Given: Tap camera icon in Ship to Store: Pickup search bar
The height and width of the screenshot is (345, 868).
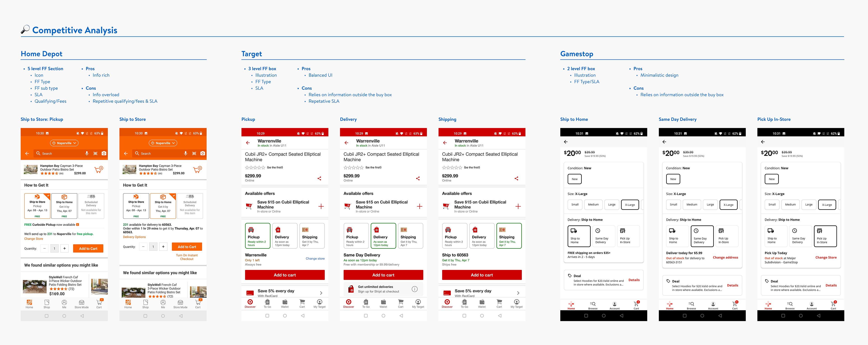Looking at the screenshot, I should tap(104, 153).
